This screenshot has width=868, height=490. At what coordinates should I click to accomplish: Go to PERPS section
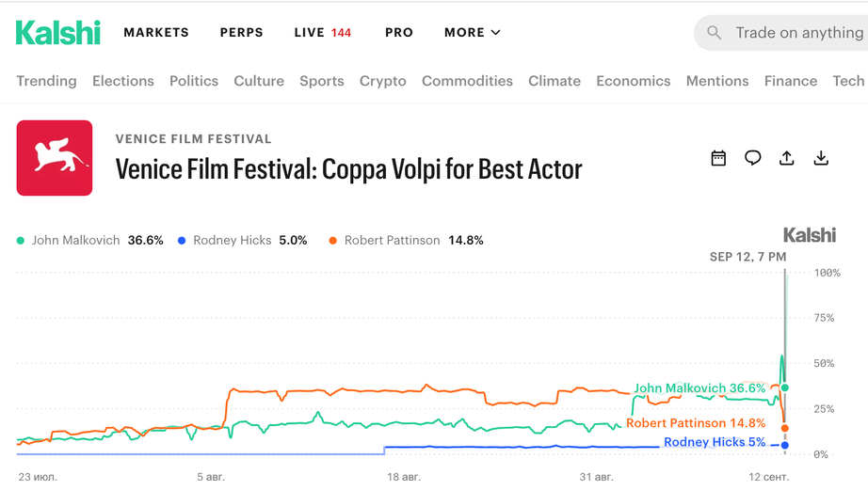241,33
